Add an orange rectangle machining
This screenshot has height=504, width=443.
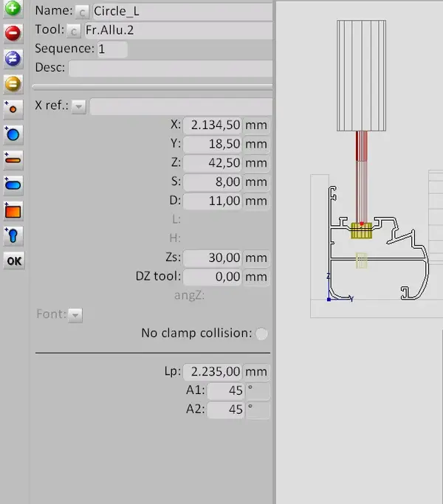coord(13,211)
